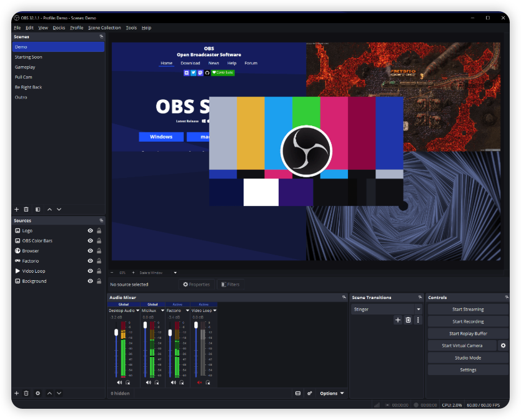Open the View menu

click(x=43, y=28)
